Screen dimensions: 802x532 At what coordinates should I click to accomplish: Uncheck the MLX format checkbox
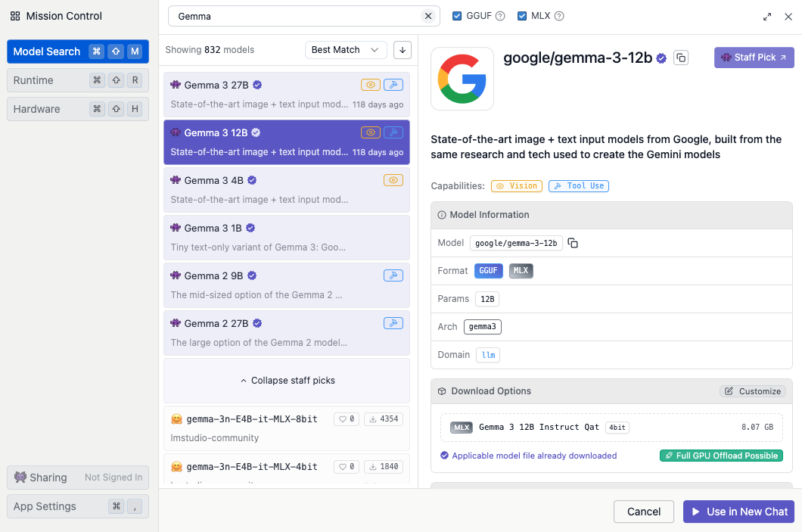pos(522,16)
